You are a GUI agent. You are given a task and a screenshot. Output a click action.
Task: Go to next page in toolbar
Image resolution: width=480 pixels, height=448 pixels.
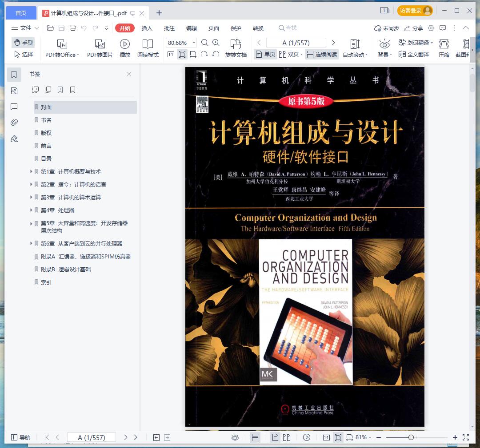click(x=333, y=43)
